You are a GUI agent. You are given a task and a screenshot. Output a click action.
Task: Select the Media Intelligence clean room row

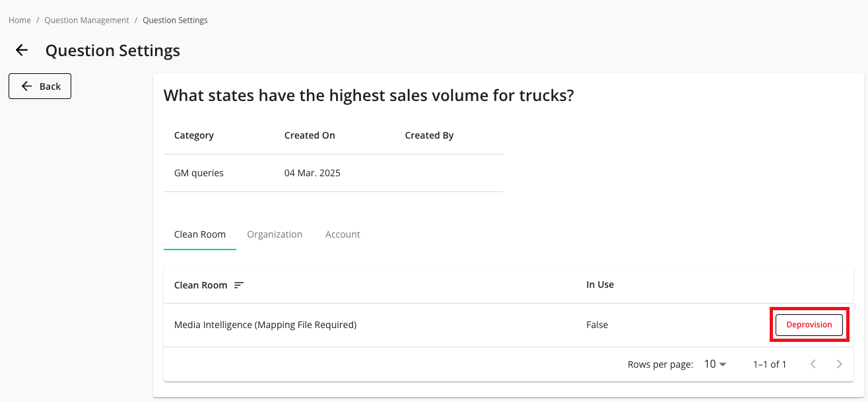coord(265,325)
